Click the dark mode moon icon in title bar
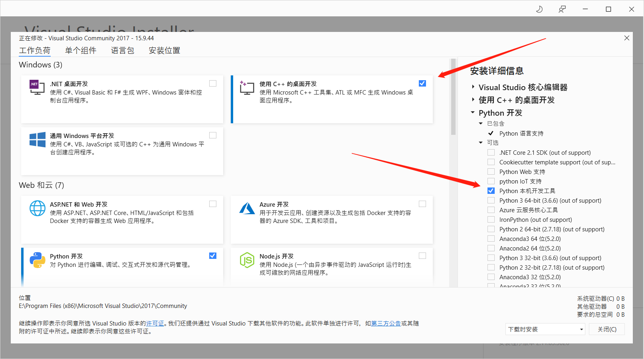 coord(539,9)
